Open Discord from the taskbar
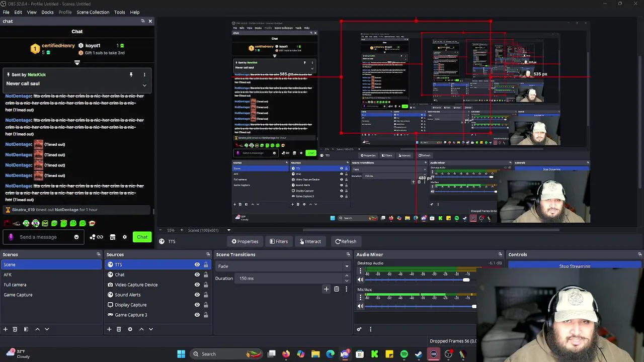 (345, 354)
